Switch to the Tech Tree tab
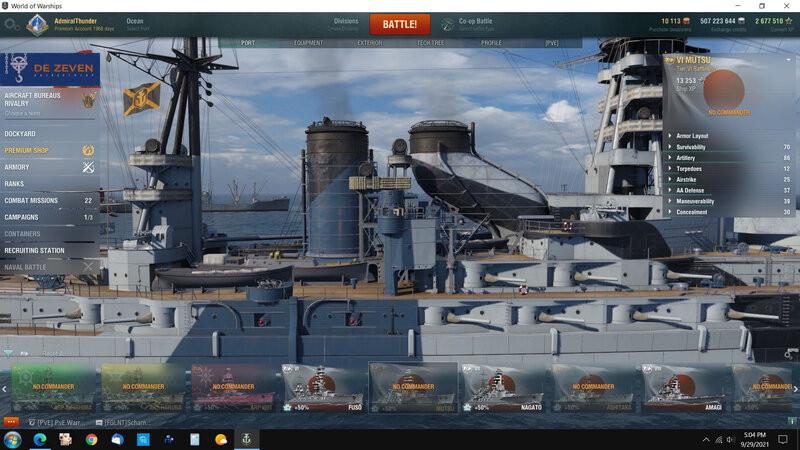The width and height of the screenshot is (800, 450). coord(433,43)
